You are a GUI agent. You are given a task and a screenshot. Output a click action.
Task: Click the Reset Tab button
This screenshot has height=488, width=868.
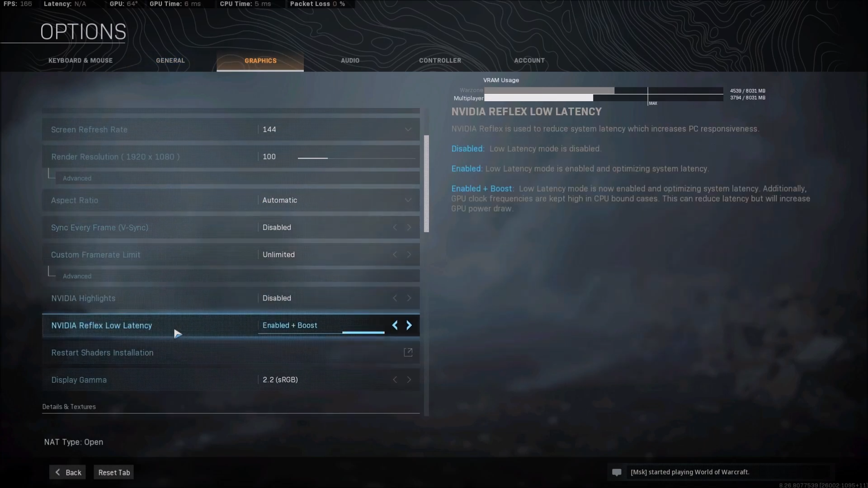tap(113, 473)
